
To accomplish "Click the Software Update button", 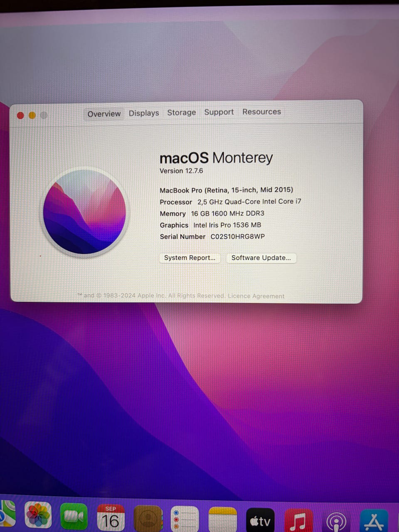I will [261, 258].
